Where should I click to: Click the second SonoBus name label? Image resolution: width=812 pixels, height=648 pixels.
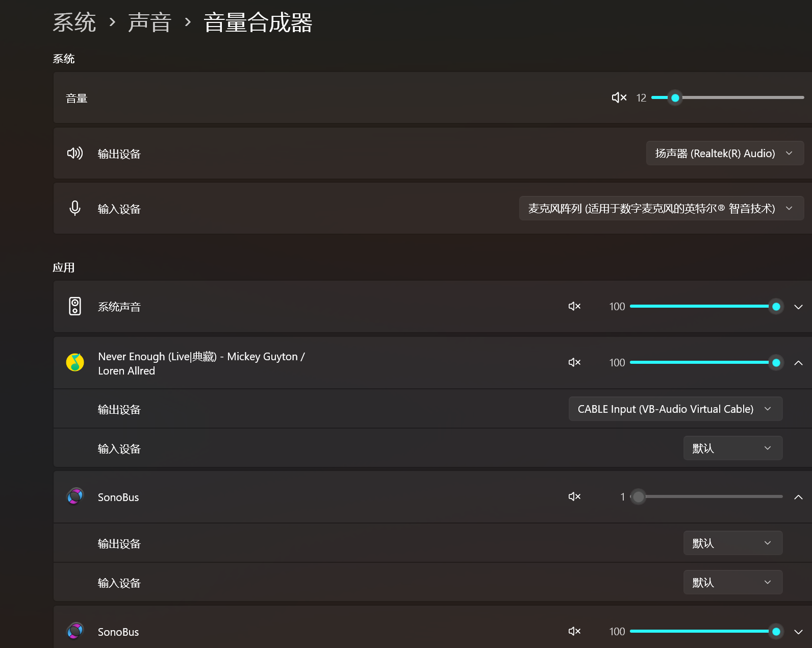[x=118, y=632]
